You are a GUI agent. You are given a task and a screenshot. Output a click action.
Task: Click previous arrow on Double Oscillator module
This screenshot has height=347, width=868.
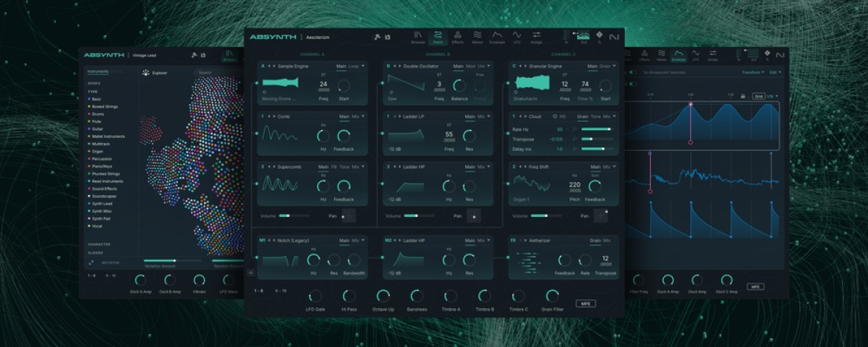(394, 66)
